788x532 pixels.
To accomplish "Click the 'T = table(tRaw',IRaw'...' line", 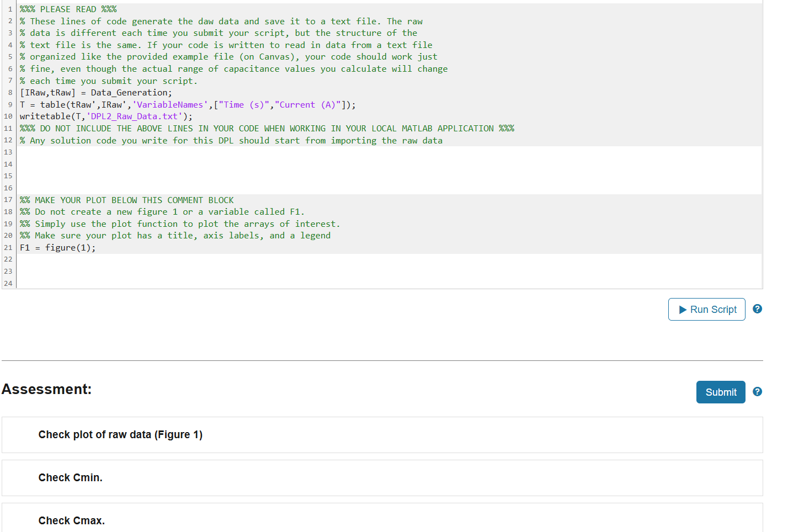I will [x=188, y=105].
